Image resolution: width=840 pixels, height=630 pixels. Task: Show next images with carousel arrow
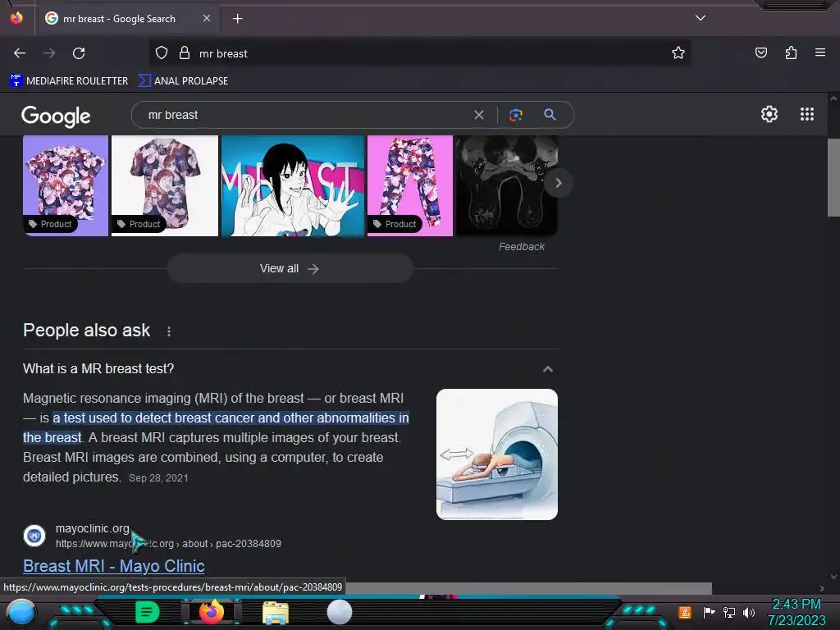558,183
